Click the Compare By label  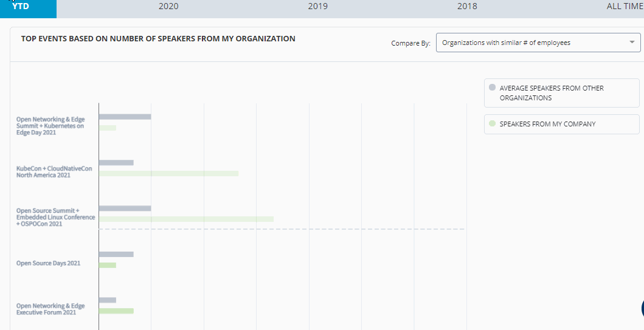[410, 43]
